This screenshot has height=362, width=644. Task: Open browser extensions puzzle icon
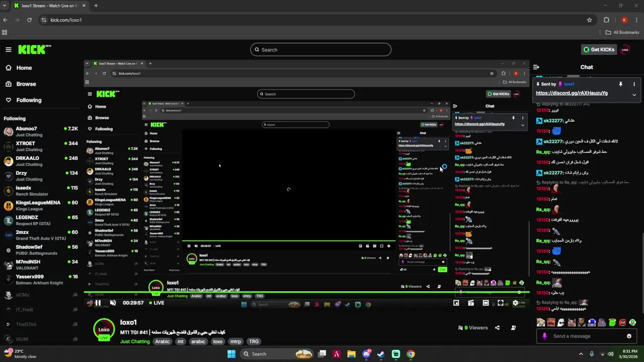pos(606,20)
